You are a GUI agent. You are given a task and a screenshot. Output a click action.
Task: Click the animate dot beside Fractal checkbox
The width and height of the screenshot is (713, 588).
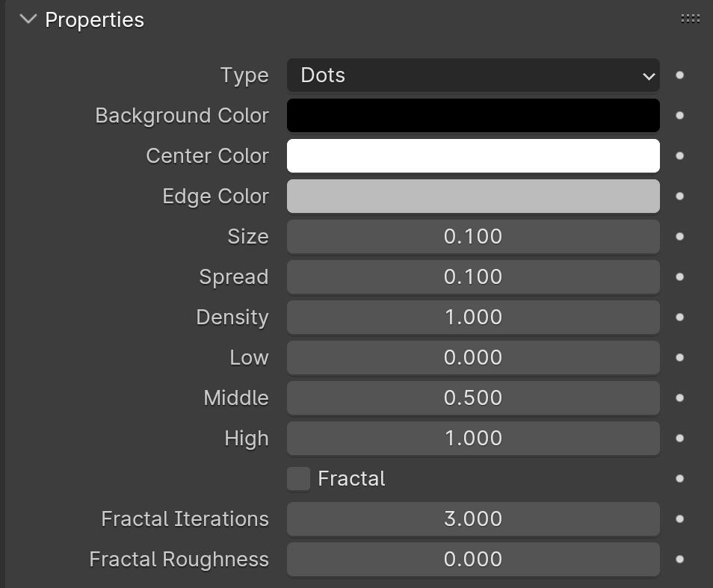(x=679, y=478)
